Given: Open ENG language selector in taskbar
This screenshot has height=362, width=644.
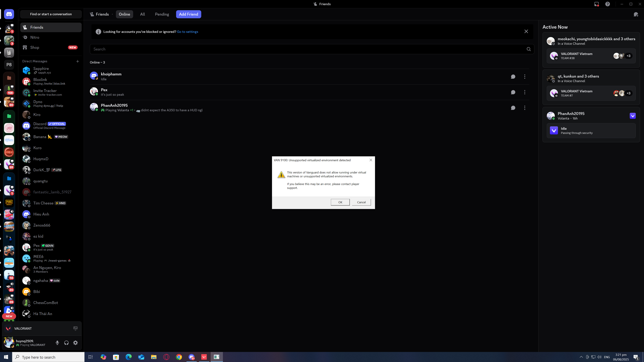Looking at the screenshot, I should (x=607, y=357).
